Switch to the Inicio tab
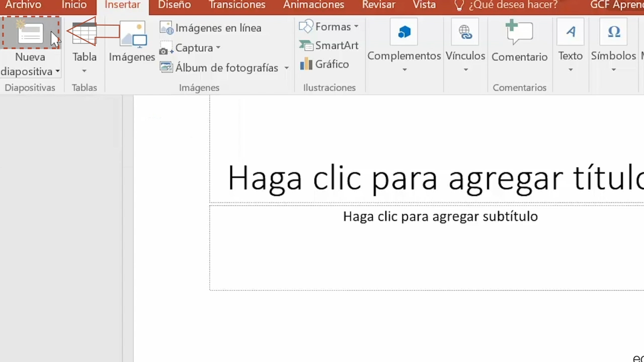Screen dimensions: 644x362 point(74,5)
